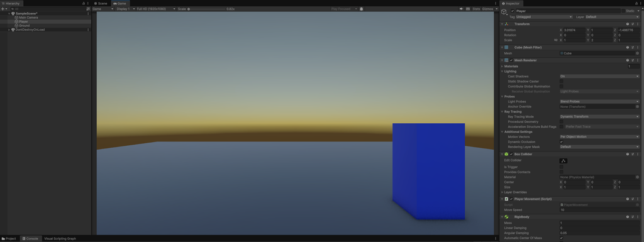Open the Tag dropdown showing Untagged
The image size is (644, 242).
pos(544,17)
